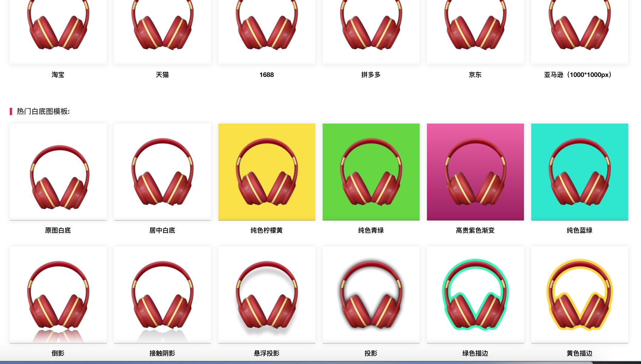Pick the 1688 platform thumbnail

(x=267, y=30)
